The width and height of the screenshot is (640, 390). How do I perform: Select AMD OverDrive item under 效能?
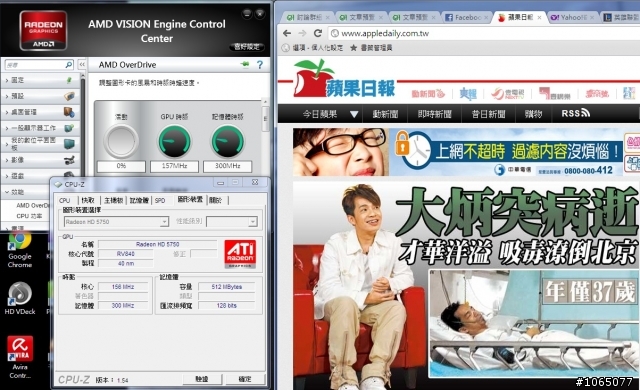32,206
